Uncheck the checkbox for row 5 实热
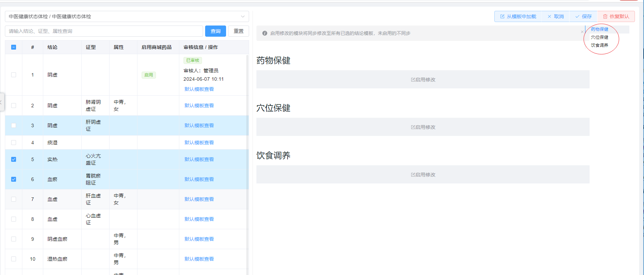 point(14,159)
